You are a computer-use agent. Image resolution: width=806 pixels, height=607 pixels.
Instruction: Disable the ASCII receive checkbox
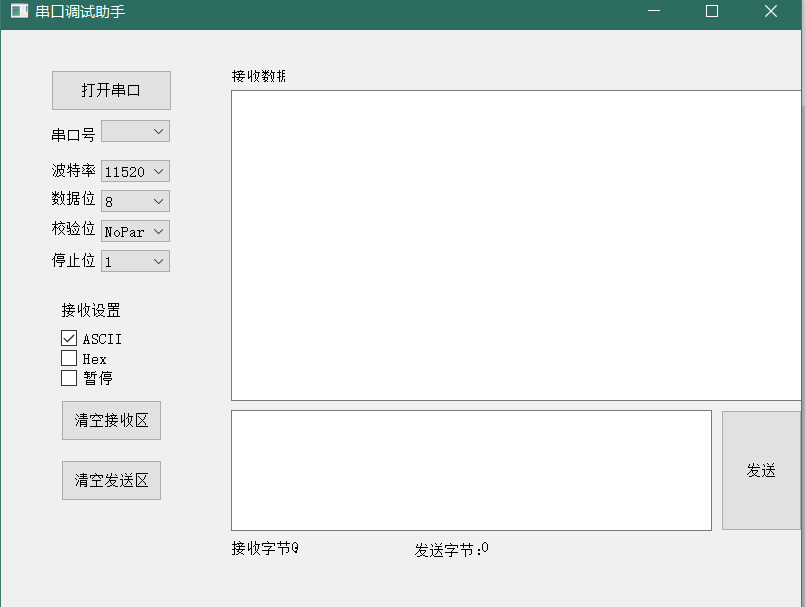67,338
